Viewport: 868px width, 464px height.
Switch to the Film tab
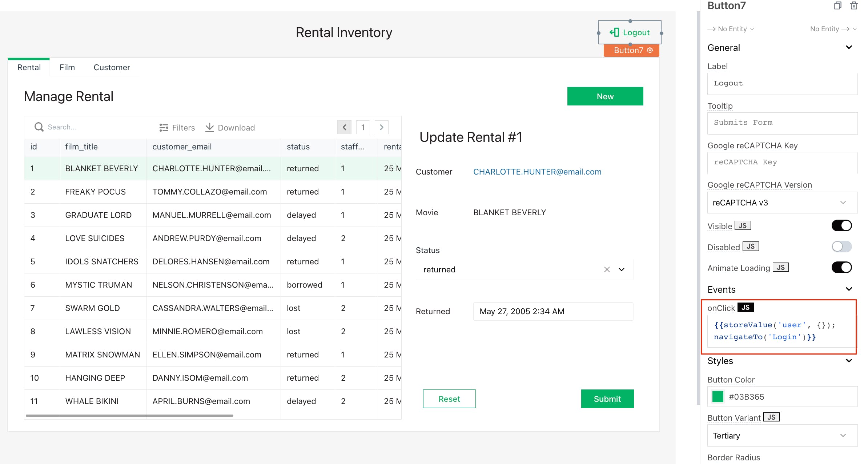click(x=67, y=67)
